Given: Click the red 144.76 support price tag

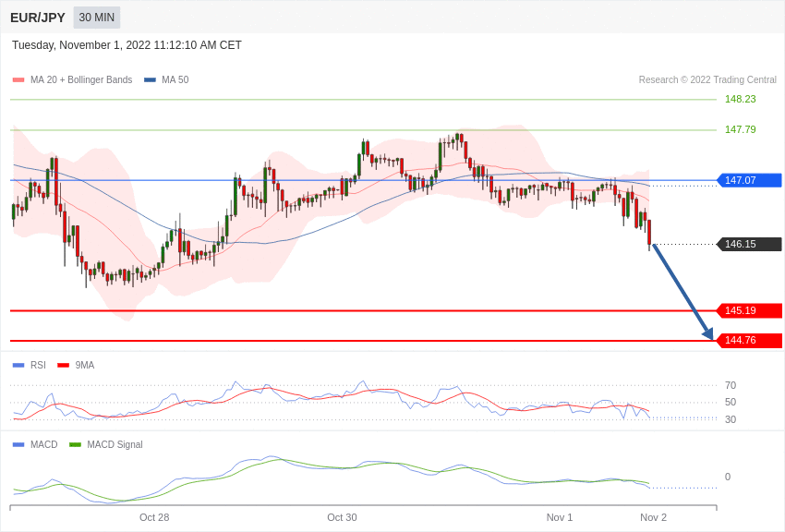Looking at the screenshot, I should [x=750, y=340].
